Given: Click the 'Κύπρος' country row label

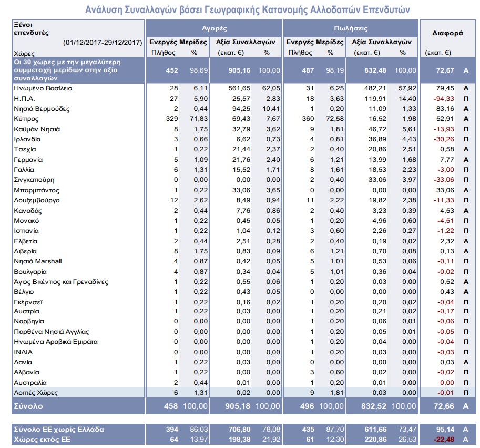Looking at the screenshot, I should click(25, 119).
